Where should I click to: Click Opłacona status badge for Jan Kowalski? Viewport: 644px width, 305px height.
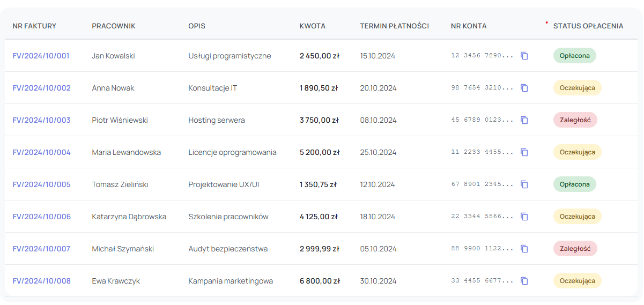point(574,56)
